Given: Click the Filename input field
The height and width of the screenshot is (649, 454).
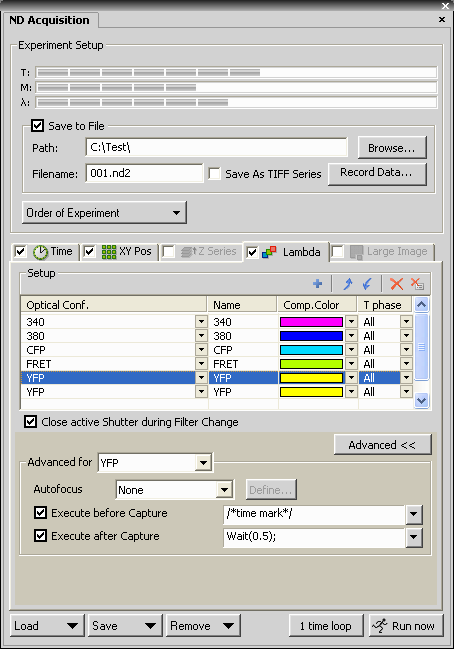Looking at the screenshot, I should (x=144, y=173).
